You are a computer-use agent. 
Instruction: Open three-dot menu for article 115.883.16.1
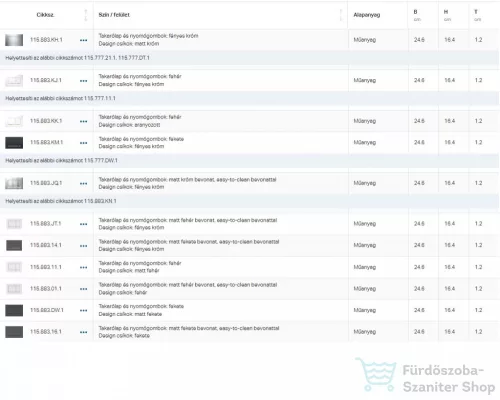pos(83,332)
